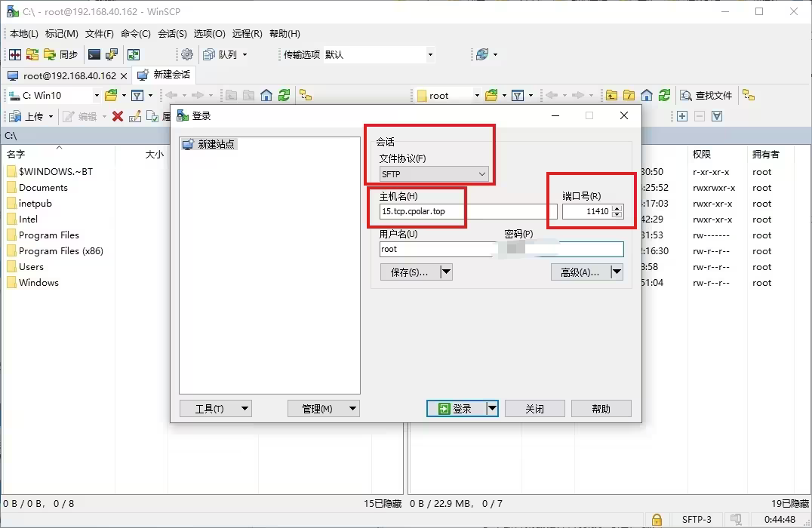Click the globe refresh session icon
This screenshot has height=528, width=812.
[x=482, y=54]
